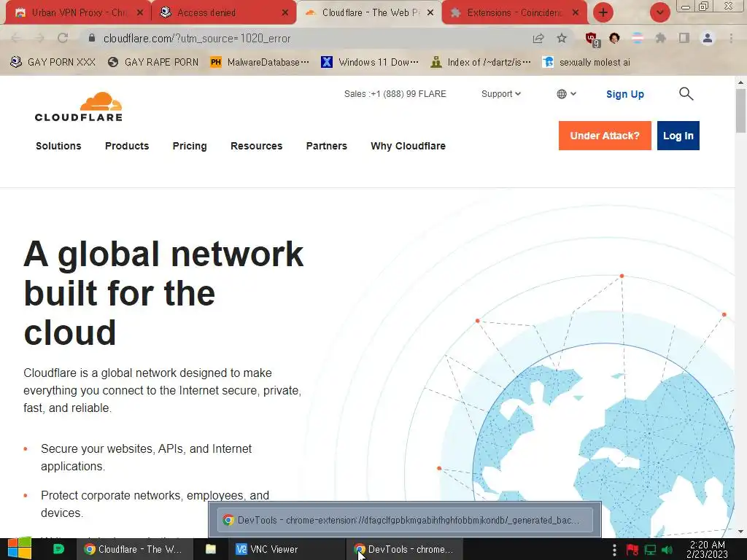747x560 pixels.
Task: Open the Chrome profile avatar
Action: pos(708,38)
